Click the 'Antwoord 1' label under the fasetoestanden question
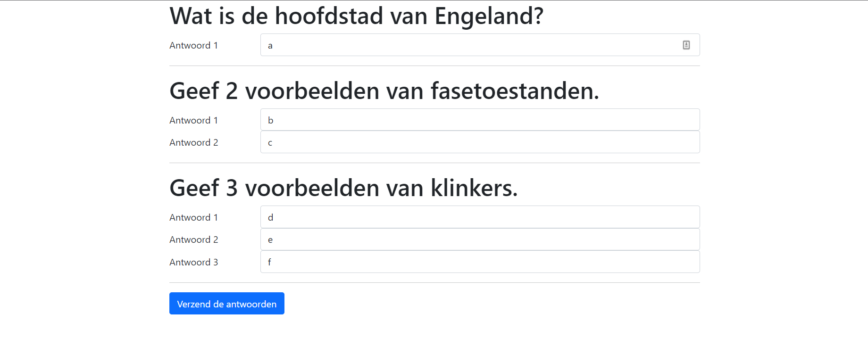Image resolution: width=868 pixels, height=363 pixels. click(193, 120)
